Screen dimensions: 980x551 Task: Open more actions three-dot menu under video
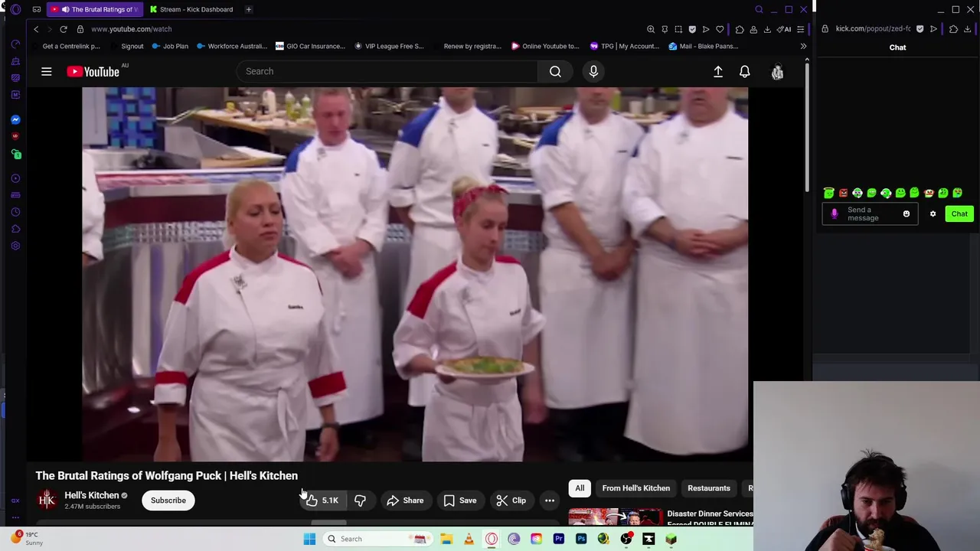point(550,500)
